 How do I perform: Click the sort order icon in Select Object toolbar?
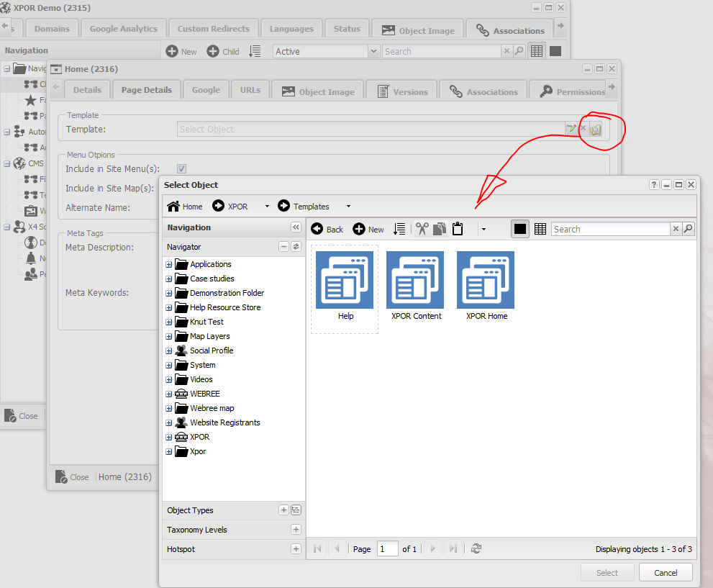click(x=399, y=229)
